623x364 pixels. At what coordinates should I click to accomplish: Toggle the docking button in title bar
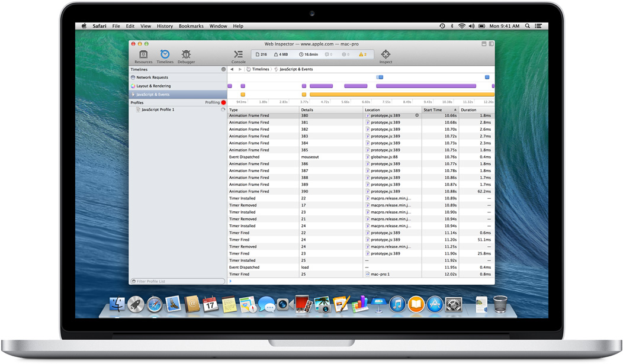point(491,44)
